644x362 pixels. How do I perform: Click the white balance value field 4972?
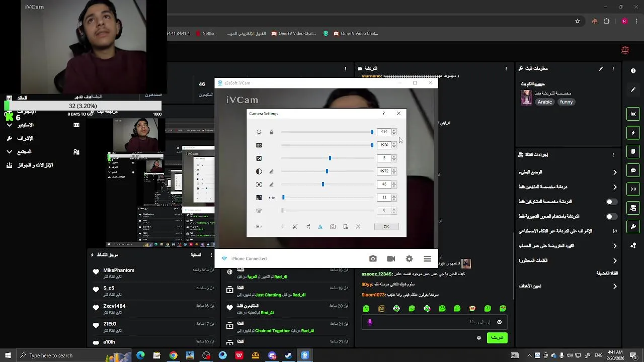(384, 171)
